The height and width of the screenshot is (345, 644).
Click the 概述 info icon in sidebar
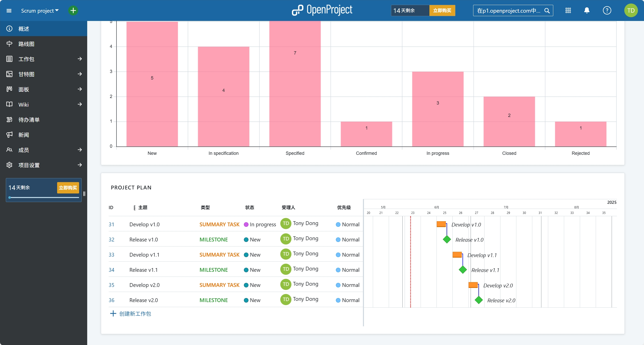click(x=9, y=29)
